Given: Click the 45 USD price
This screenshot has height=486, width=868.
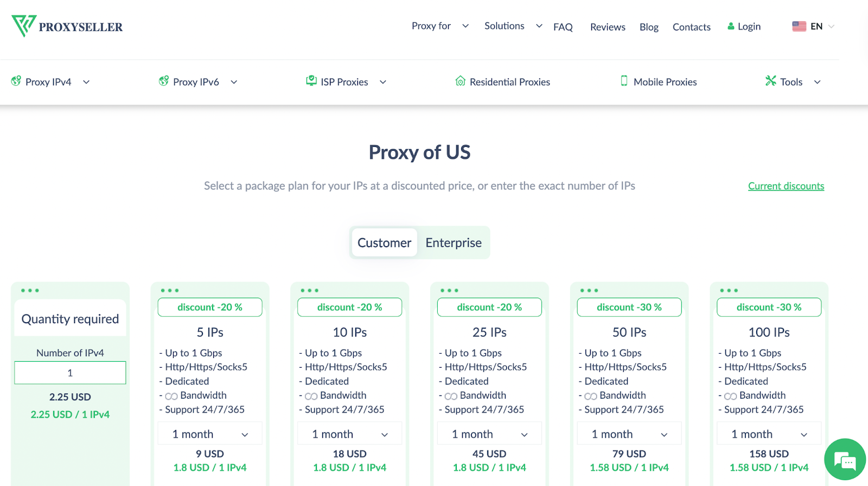Looking at the screenshot, I should (489, 453).
